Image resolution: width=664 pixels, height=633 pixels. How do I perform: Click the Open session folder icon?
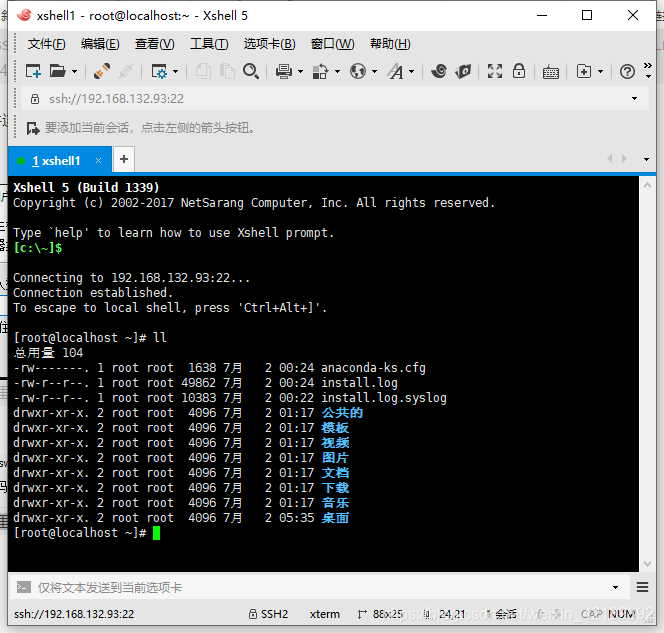click(x=58, y=71)
